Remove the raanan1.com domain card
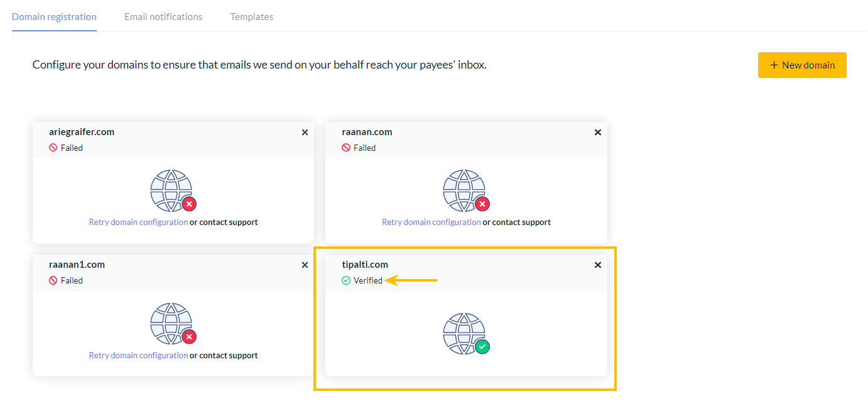 305,265
